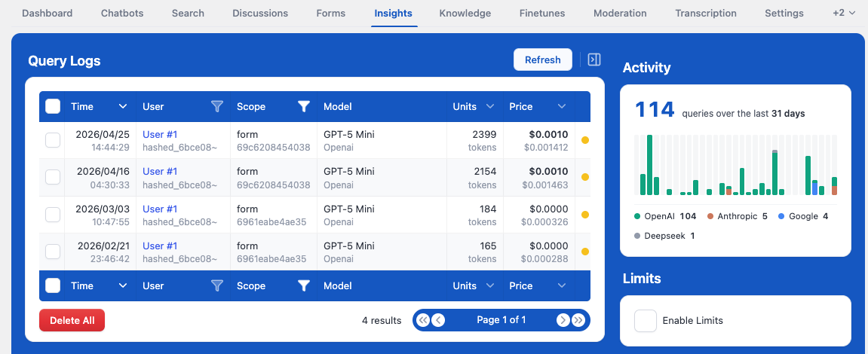The image size is (868, 354).
Task: Open User #1 link in 14:44:29 row
Action: pyautogui.click(x=160, y=134)
